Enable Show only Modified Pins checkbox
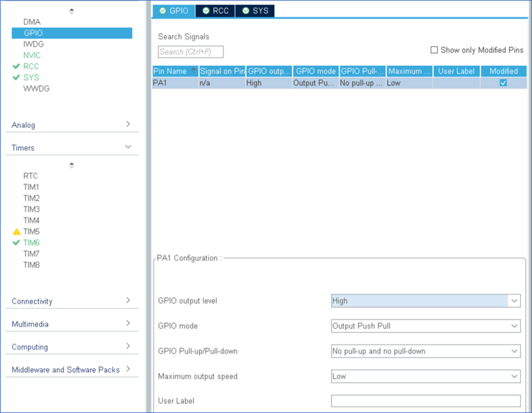Image resolution: width=532 pixels, height=413 pixels. point(434,50)
